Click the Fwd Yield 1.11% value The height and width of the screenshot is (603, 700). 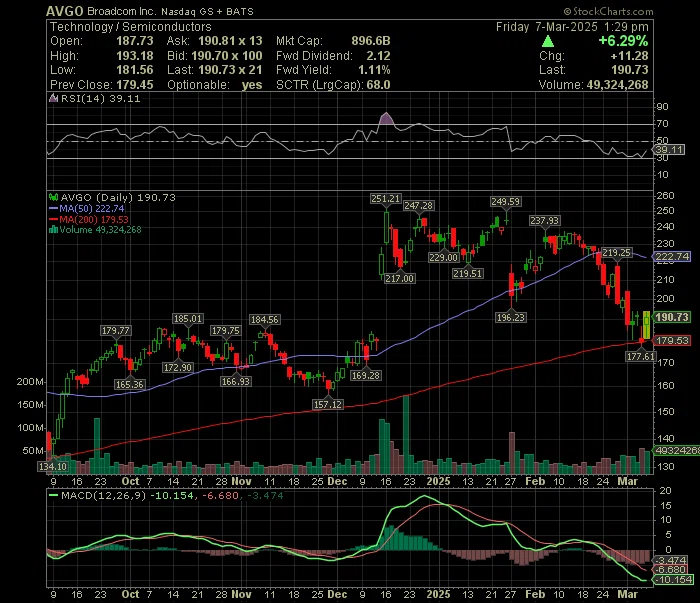[x=374, y=70]
